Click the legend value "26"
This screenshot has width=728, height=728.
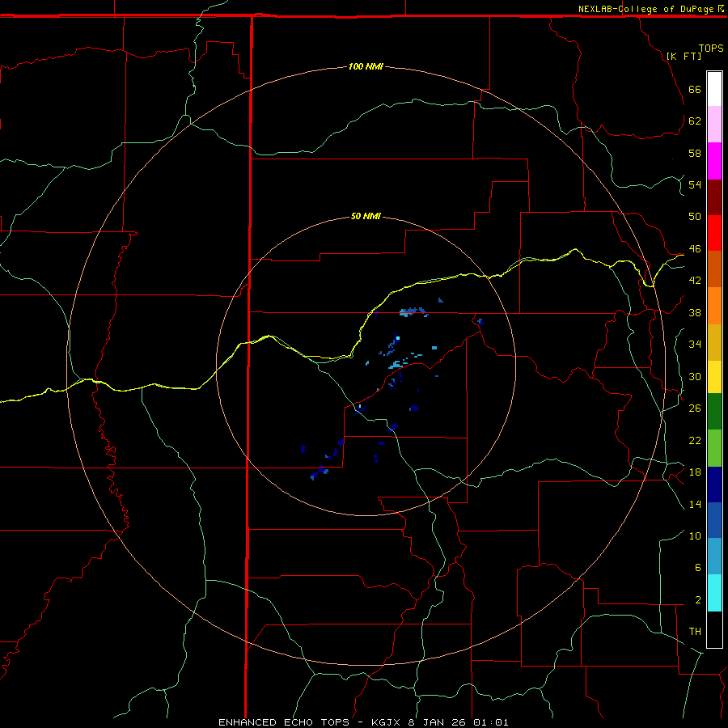click(695, 408)
